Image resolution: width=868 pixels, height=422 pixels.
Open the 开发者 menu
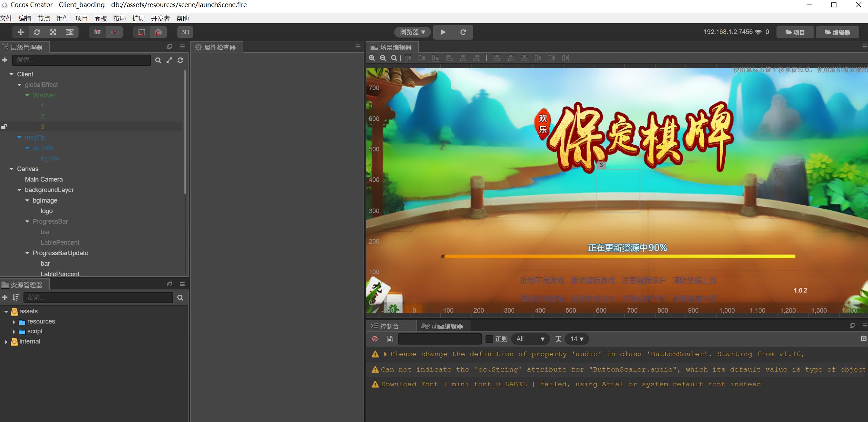pos(160,18)
